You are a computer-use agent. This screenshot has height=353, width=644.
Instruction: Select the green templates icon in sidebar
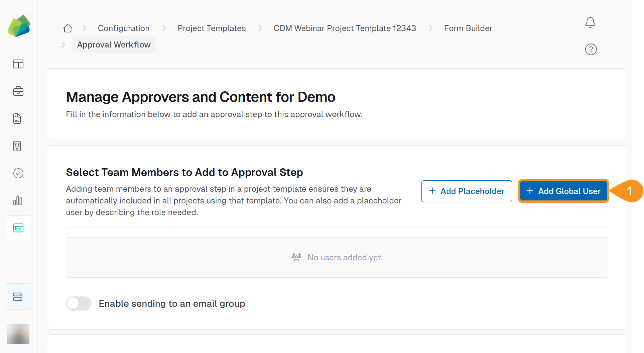[18, 228]
